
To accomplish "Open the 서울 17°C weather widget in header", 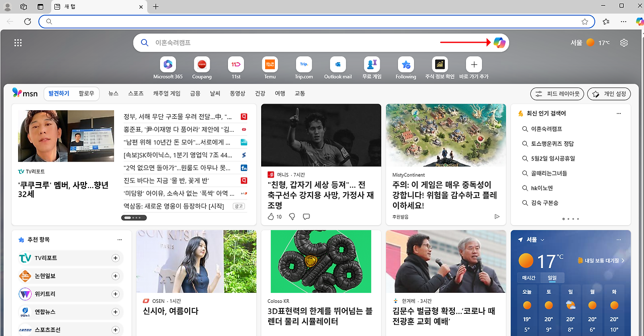I will 590,43.
